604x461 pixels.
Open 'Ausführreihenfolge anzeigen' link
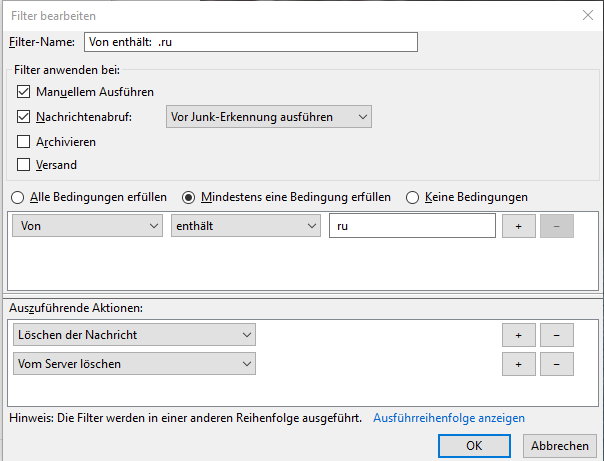point(448,418)
